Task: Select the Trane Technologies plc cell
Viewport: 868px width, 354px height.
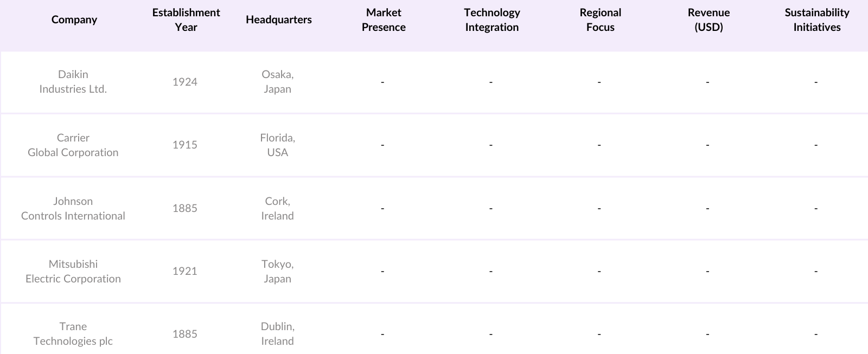Action: point(73,334)
